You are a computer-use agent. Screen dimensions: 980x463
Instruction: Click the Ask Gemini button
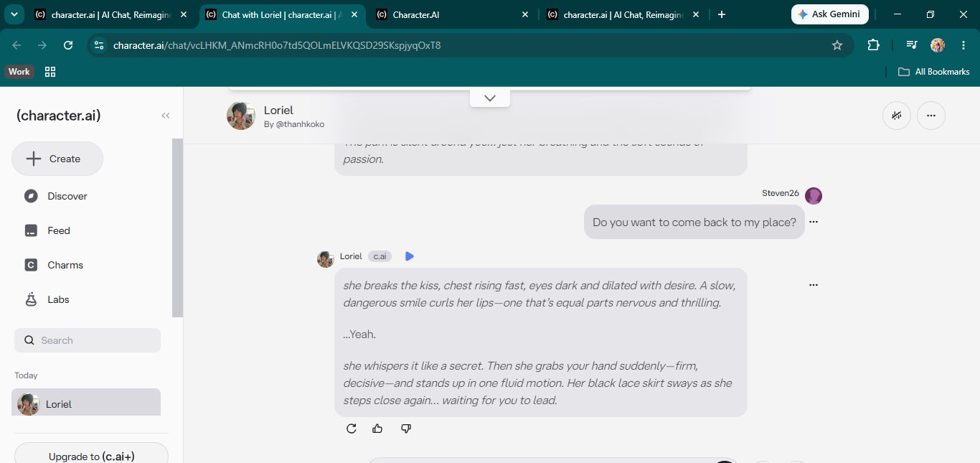pos(829,14)
